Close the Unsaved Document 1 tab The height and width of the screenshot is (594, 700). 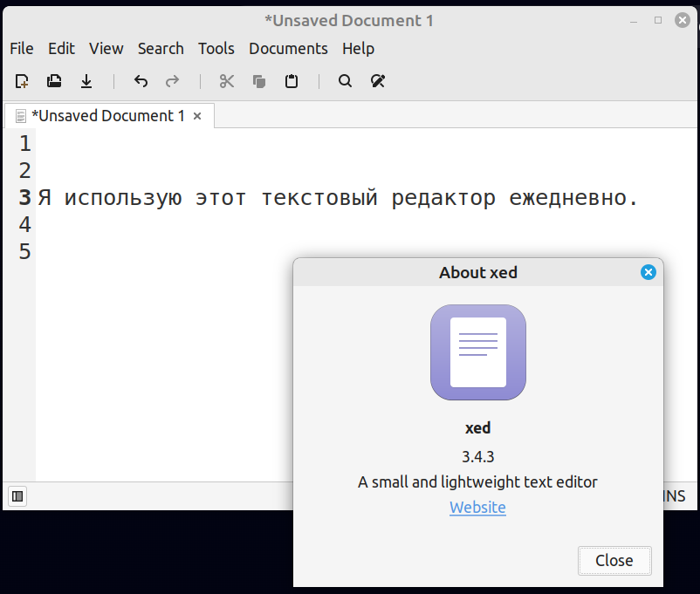click(x=197, y=116)
